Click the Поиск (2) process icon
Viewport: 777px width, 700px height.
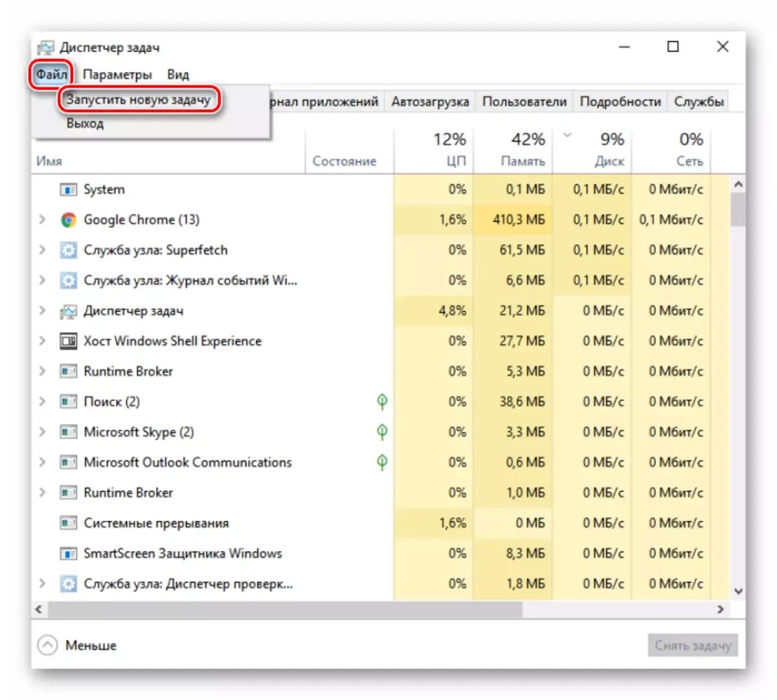[68, 402]
